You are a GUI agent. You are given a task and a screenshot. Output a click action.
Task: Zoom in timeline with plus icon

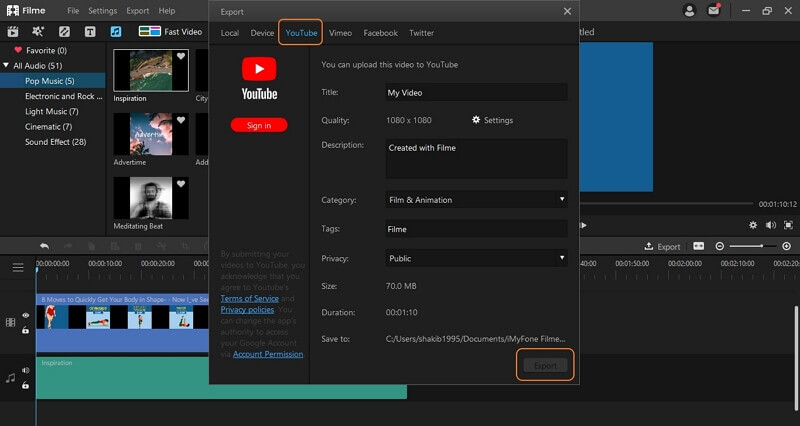click(786, 246)
